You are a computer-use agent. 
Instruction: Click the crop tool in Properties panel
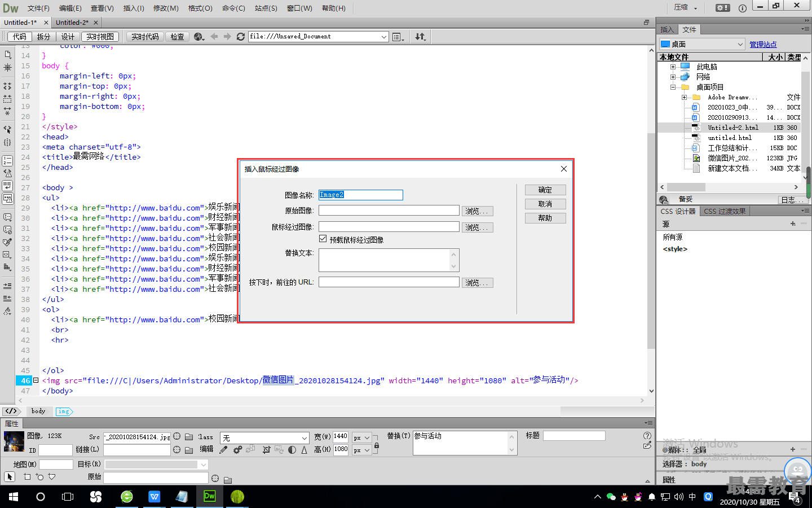[266, 450]
